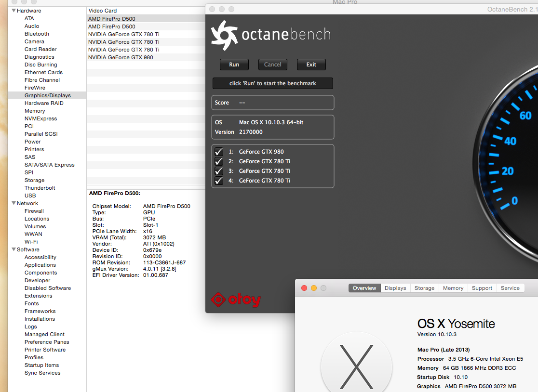Switch to the Displays tab
The image size is (538, 392).
click(x=395, y=288)
